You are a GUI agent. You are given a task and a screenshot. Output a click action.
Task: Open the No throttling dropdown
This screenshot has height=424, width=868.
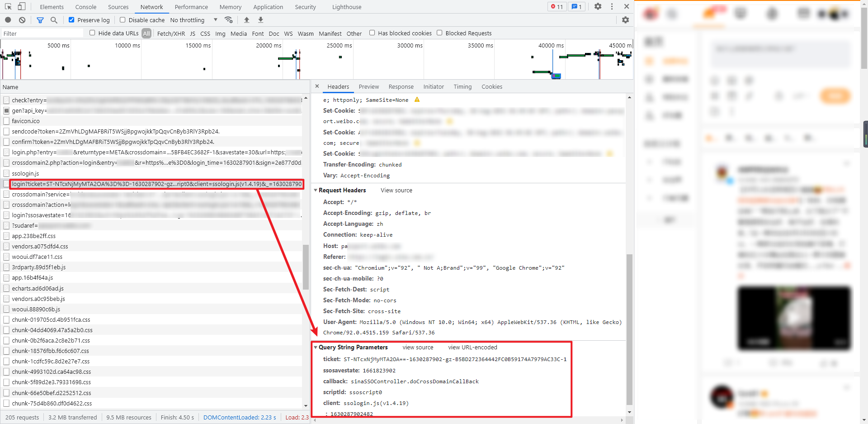pos(194,20)
